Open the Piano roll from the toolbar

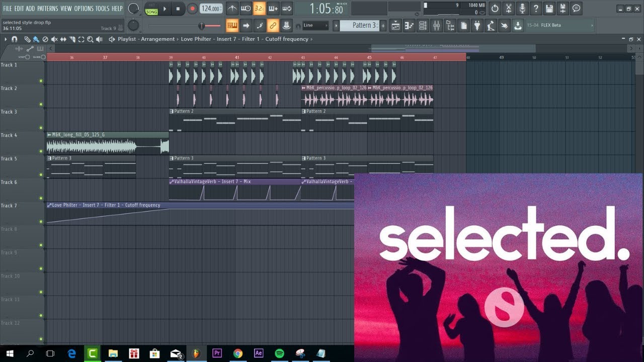(x=409, y=25)
